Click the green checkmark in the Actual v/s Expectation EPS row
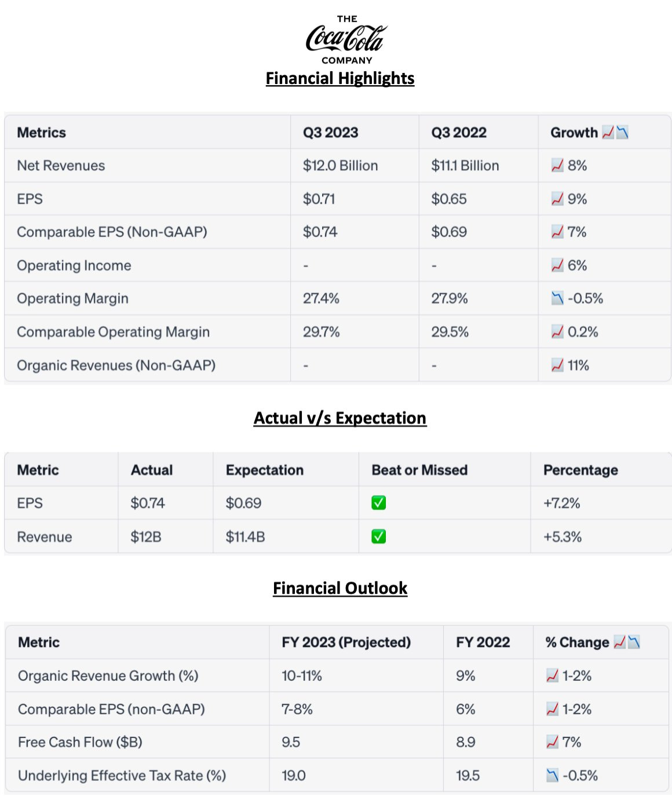672x796 pixels. [x=379, y=503]
